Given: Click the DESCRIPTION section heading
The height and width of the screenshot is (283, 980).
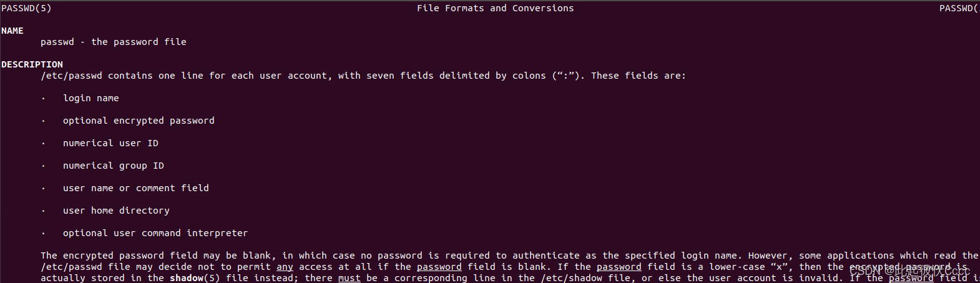Looking at the screenshot, I should [32, 64].
